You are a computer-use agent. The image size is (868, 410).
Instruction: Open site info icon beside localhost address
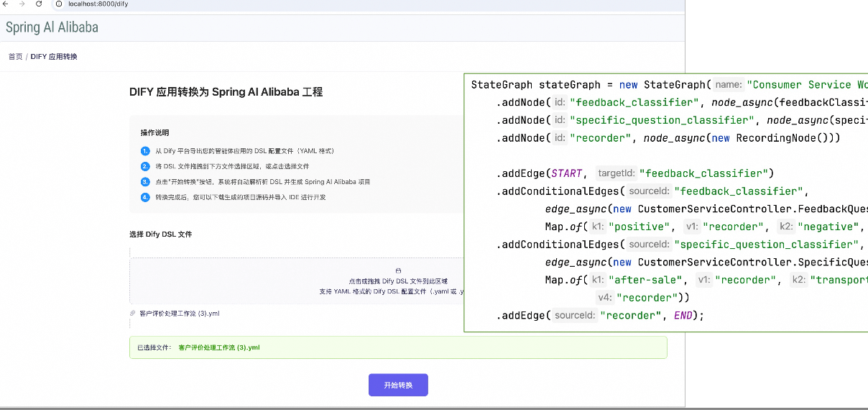click(60, 4)
